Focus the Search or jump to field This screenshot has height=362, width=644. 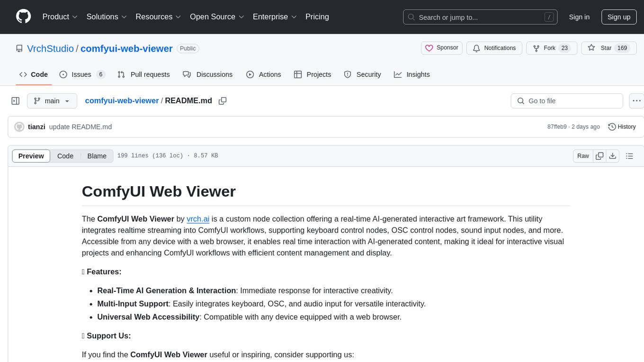481,17
